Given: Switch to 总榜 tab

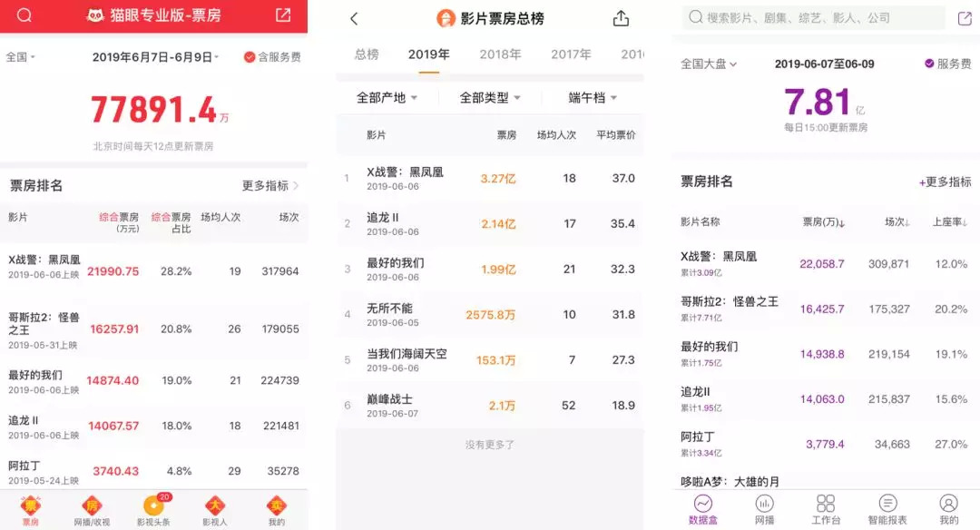Looking at the screenshot, I should coord(367,54).
